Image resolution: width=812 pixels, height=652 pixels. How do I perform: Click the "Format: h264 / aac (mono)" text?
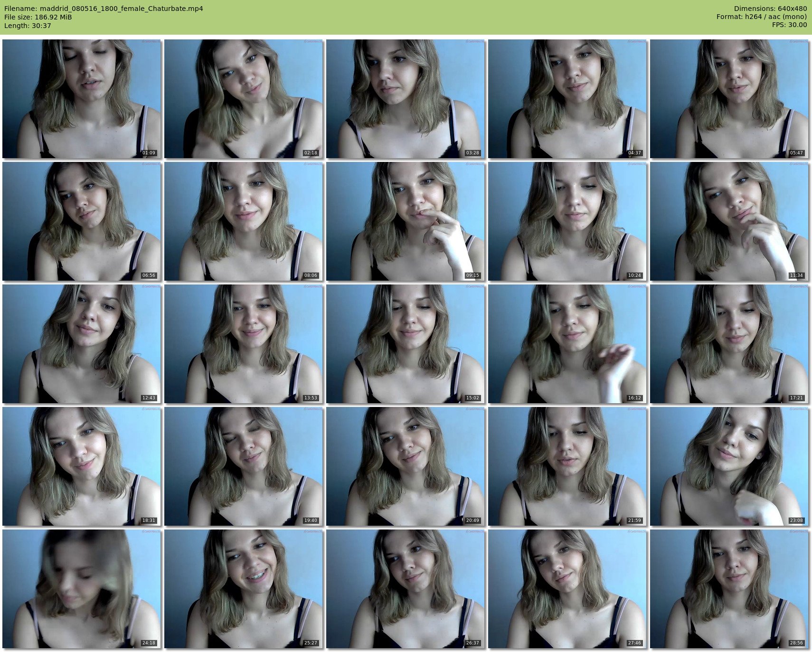point(762,17)
